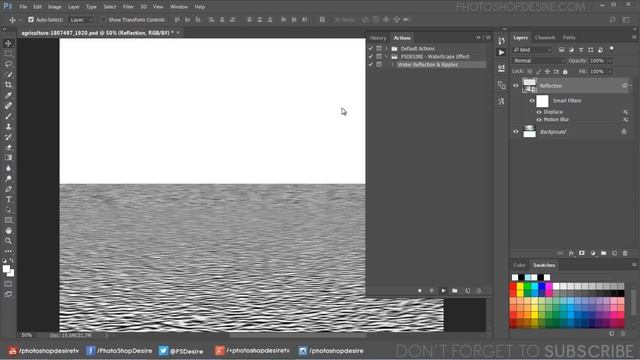Screen dimensions: 640x360
Task: Select the Brush tool
Action: 8,116
